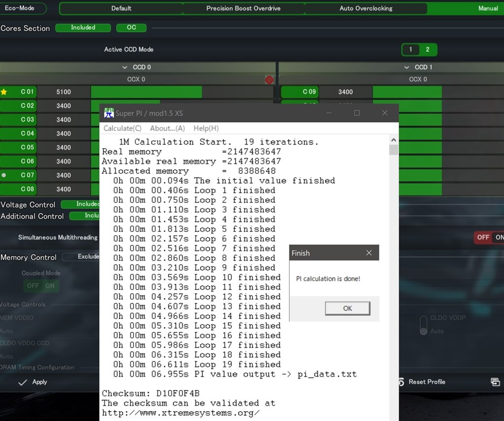The width and height of the screenshot is (504, 421).
Task: Collapse the CCD 0 section chevron
Action: coord(125,67)
